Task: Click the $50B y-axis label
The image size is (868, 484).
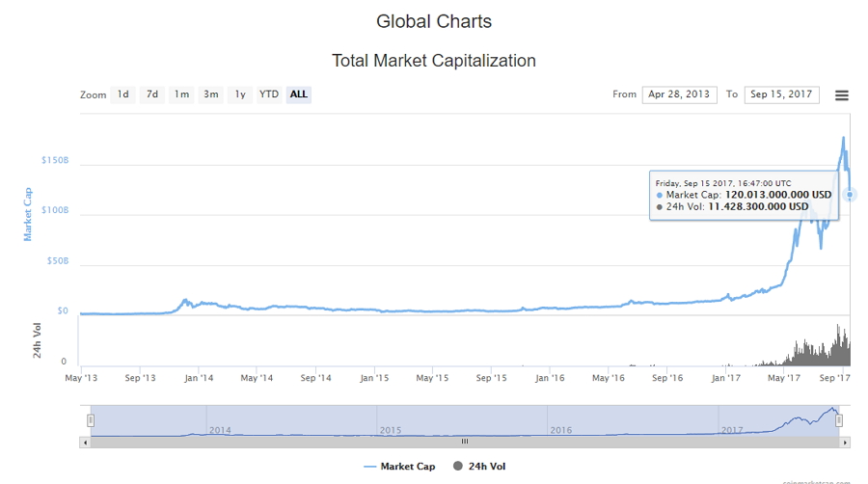Action: (58, 261)
